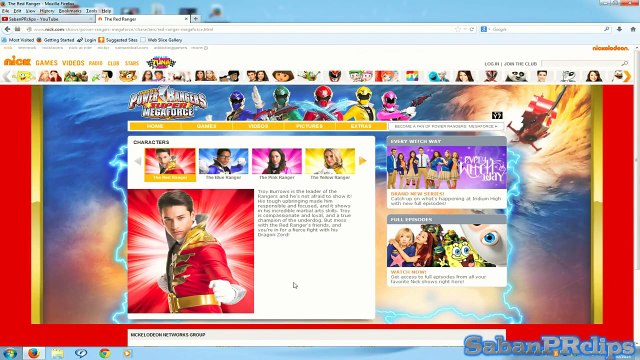
Task: Go back with the browser Back arrow
Action: tap(7, 29)
